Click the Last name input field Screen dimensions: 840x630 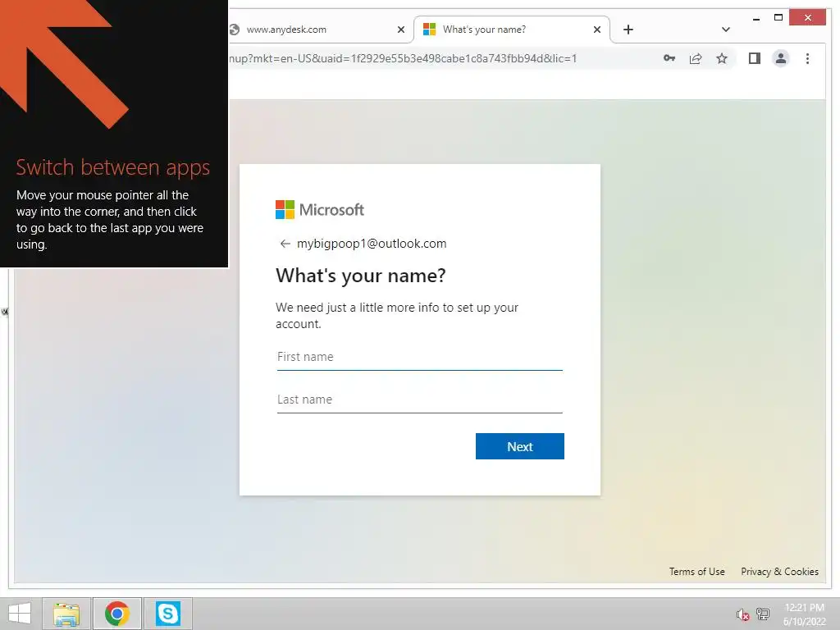click(419, 399)
